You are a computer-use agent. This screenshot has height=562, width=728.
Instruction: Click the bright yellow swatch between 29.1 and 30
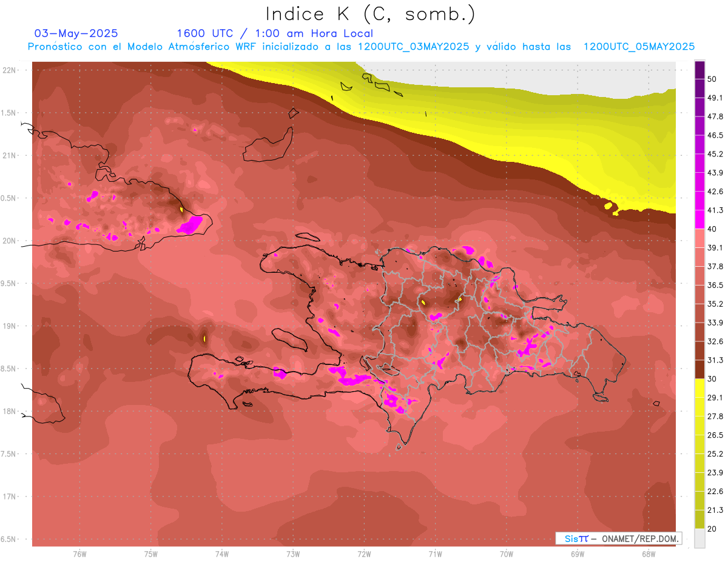click(x=699, y=388)
